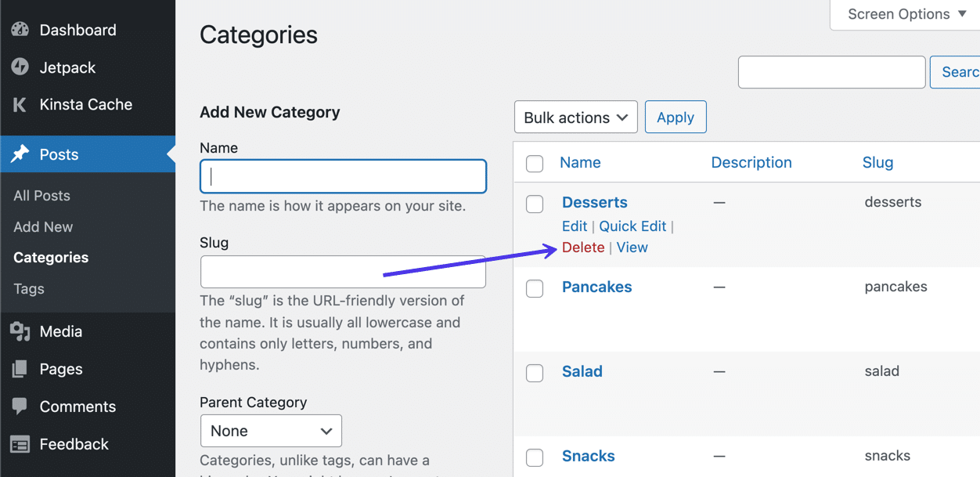Click the Apply button
This screenshot has width=980, height=477.
[675, 117]
